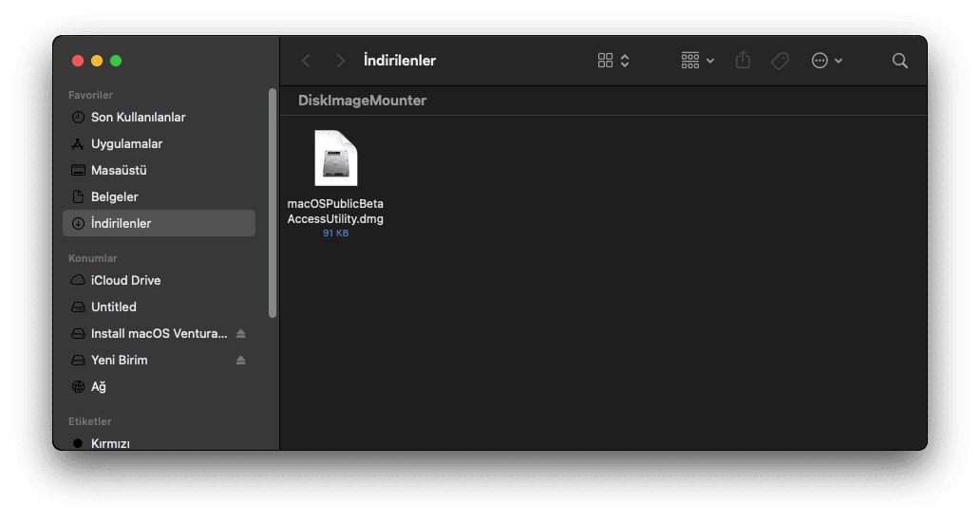Screen dimensions: 980x520
Task: Click the globe icon beside Ağ
Action: point(78,387)
